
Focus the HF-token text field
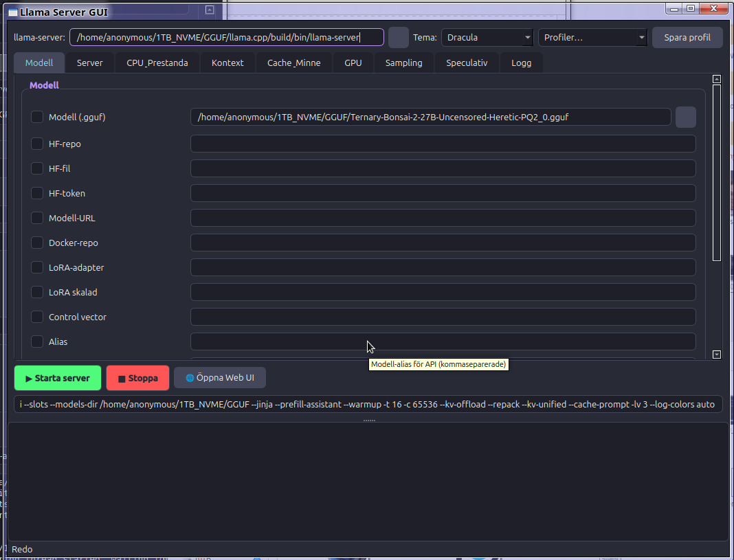pos(443,193)
